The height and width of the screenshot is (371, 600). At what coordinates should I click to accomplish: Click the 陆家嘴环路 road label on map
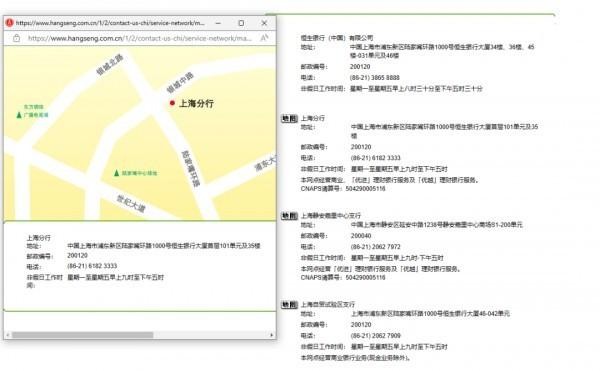(191, 169)
